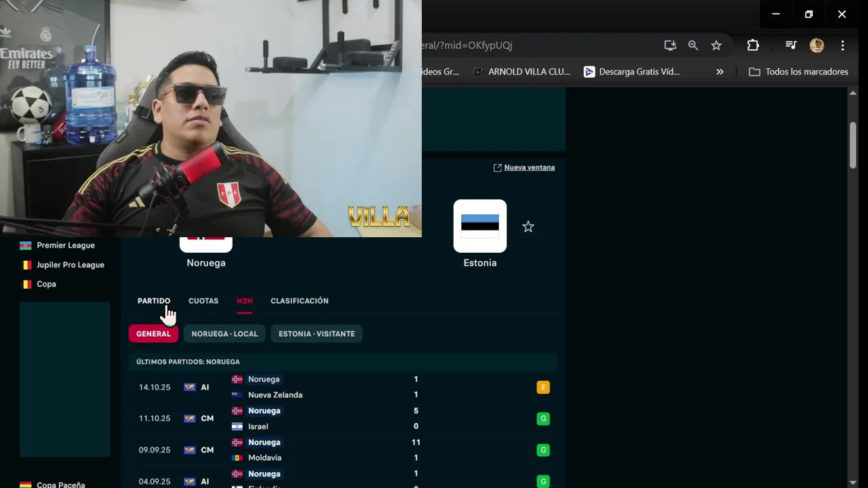Viewport: 868px width, 488px height.
Task: Open the Estonia team name link
Action: coord(480,263)
